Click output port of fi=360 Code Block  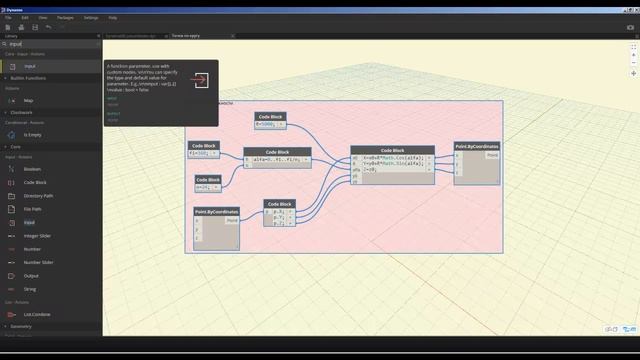tap(214, 153)
